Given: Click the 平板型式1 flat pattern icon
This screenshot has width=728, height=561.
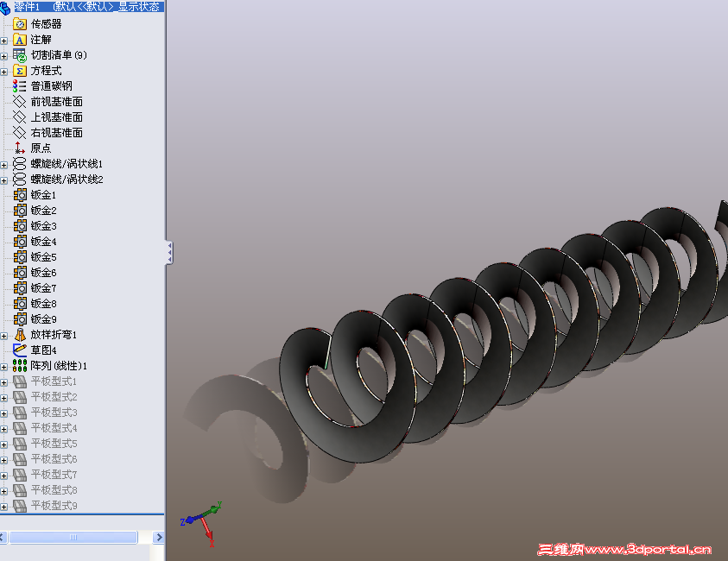Looking at the screenshot, I should 20,381.
